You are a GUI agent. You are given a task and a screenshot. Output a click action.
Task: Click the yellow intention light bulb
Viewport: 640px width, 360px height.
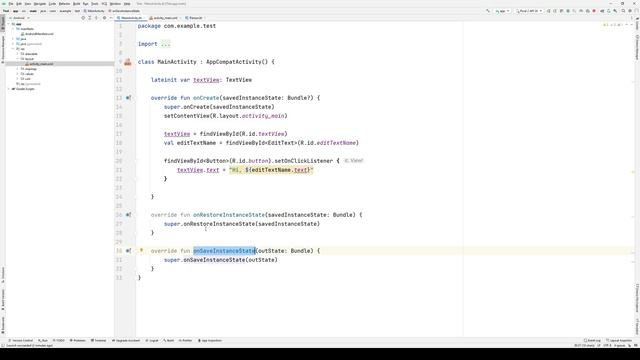142,250
